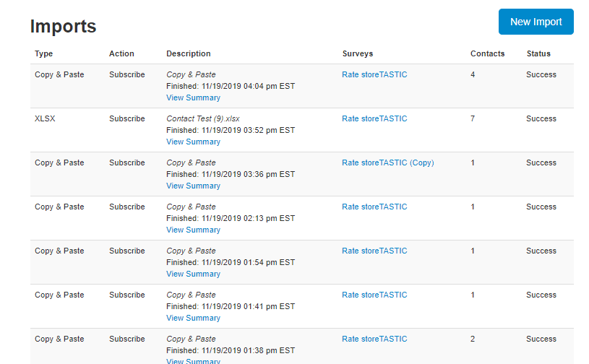Open the Rate storeTASTIC (Copy) survey link
This screenshot has width=589, height=364.
(x=387, y=162)
